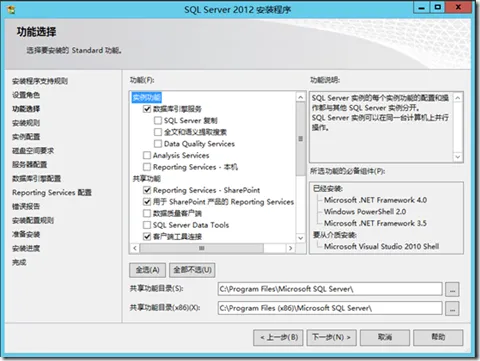Click 全选(A) button
Viewport: 480px width, 361px height.
coord(147,270)
